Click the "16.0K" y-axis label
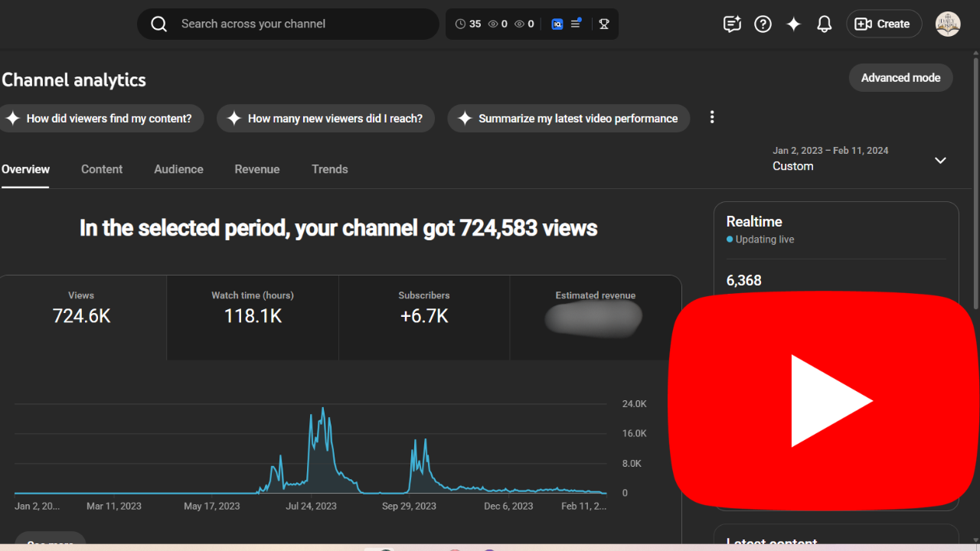The height and width of the screenshot is (551, 980). click(635, 433)
